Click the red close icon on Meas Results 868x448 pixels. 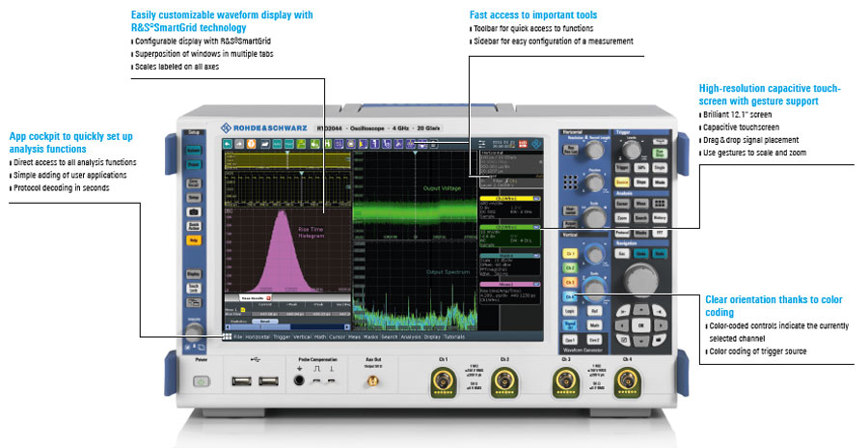pos(269,297)
